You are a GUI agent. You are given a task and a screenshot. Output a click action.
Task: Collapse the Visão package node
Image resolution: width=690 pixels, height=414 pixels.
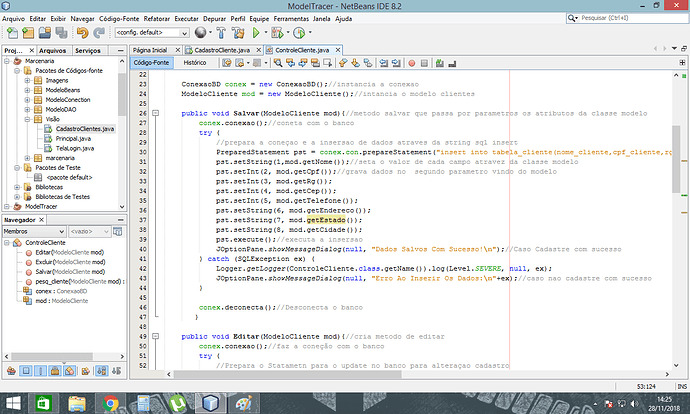click(27, 119)
